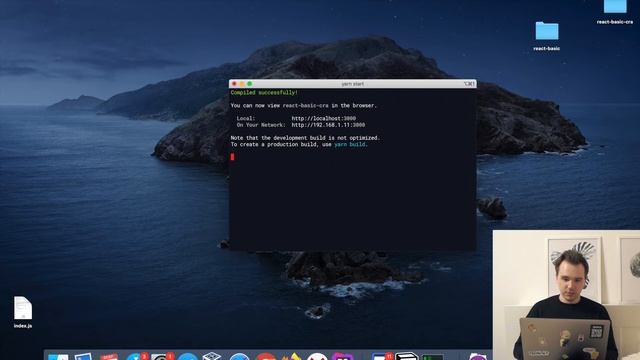Select the index.js file on the desktop
The width and height of the screenshot is (640, 360).
[x=23, y=308]
